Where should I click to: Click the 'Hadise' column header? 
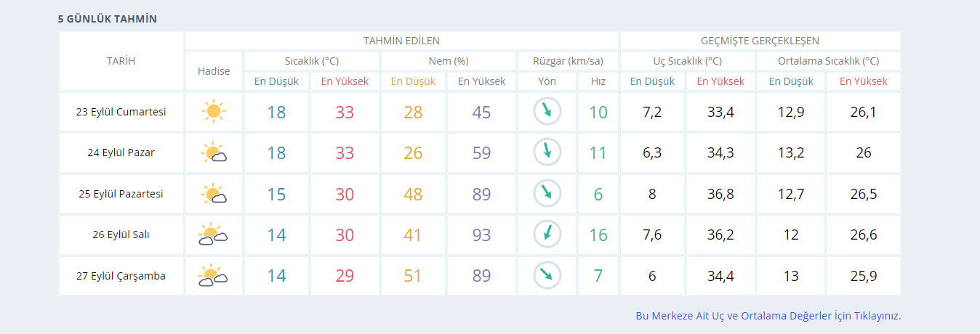[x=214, y=71]
